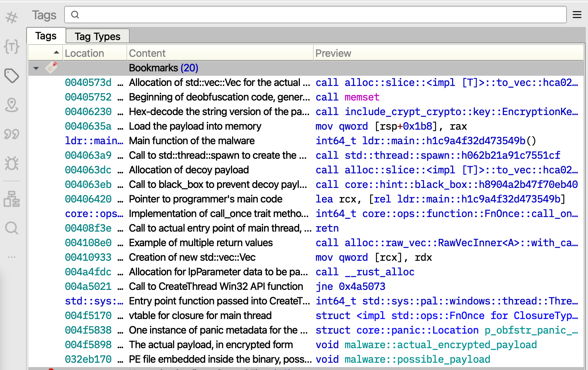This screenshot has width=588, height=370.
Task: Show more sidebar items via ellipsis
Action: point(12,257)
